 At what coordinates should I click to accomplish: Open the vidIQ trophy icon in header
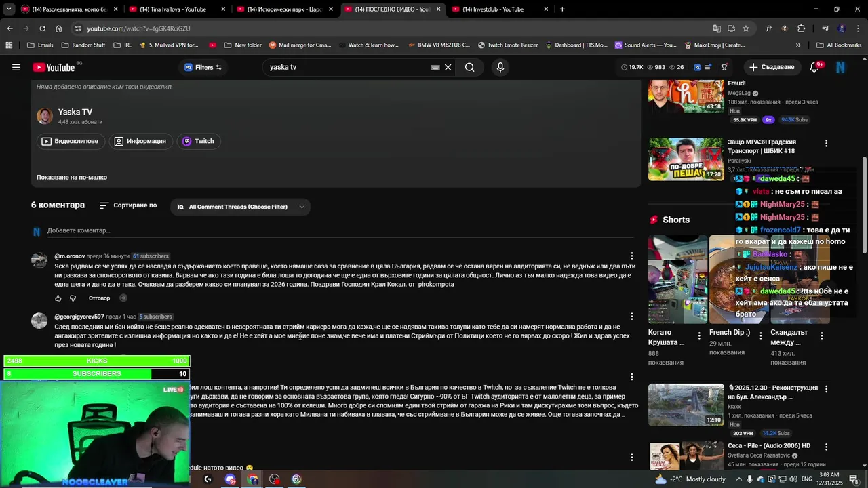pyautogui.click(x=724, y=67)
